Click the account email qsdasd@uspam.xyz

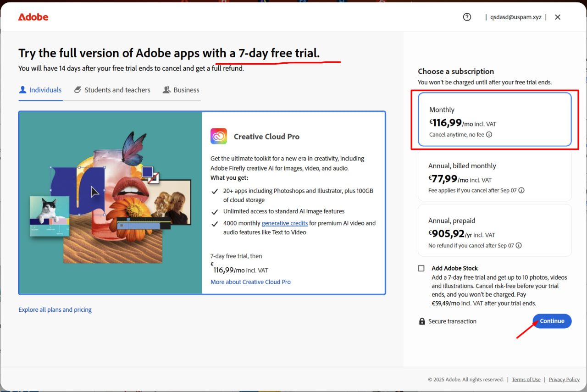tap(515, 17)
